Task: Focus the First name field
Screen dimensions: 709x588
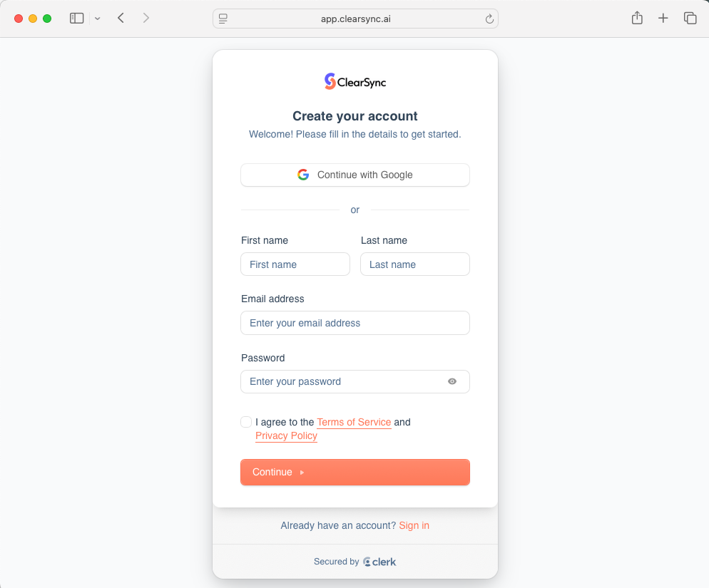Action: [x=295, y=264]
